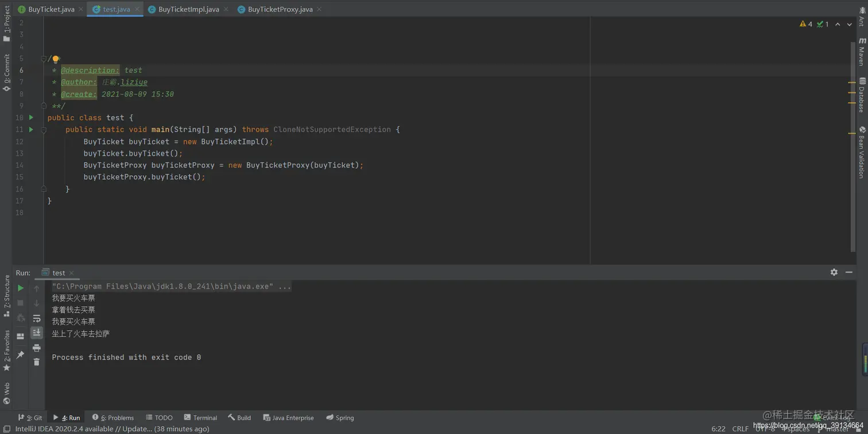This screenshot has width=868, height=434.
Task: Open the 6: Problems tool window
Action: pos(113,417)
